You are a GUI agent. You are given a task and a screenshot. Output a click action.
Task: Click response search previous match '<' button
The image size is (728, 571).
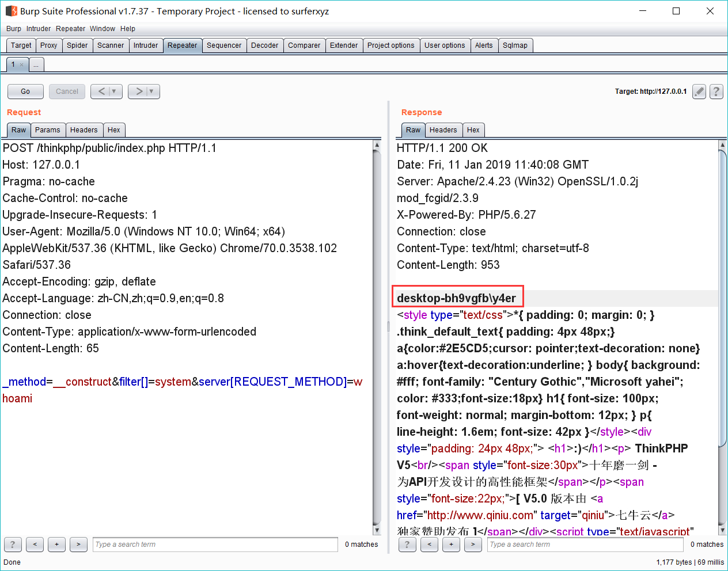pyautogui.click(x=429, y=544)
